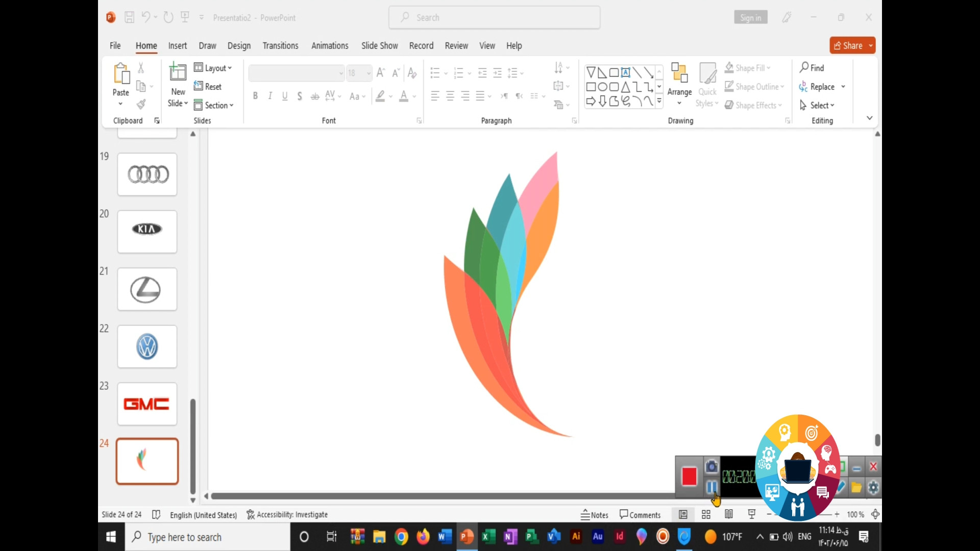980x551 pixels.
Task: Click the Sign in button
Action: click(750, 17)
